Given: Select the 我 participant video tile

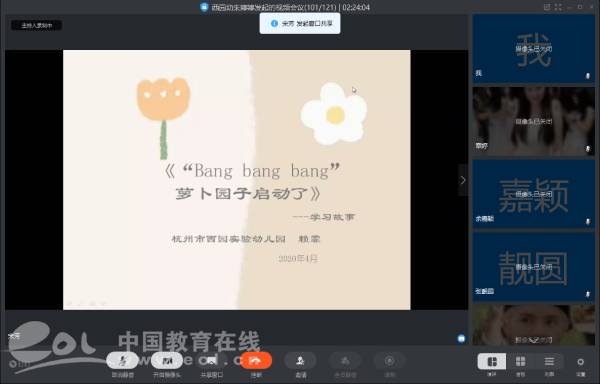Looking at the screenshot, I should tap(533, 49).
